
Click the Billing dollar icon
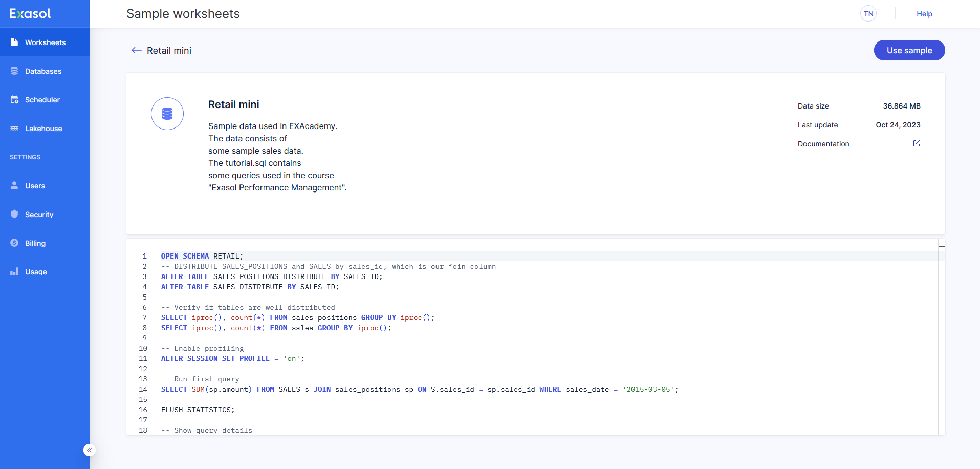(x=14, y=243)
